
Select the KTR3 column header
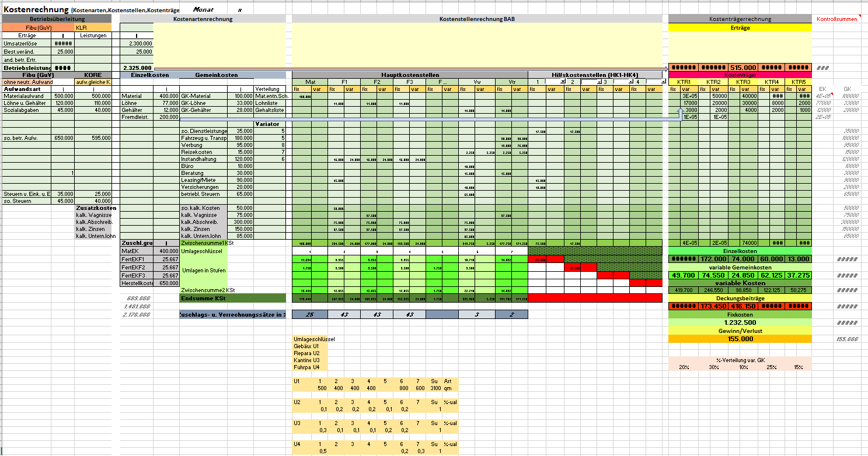743,82
